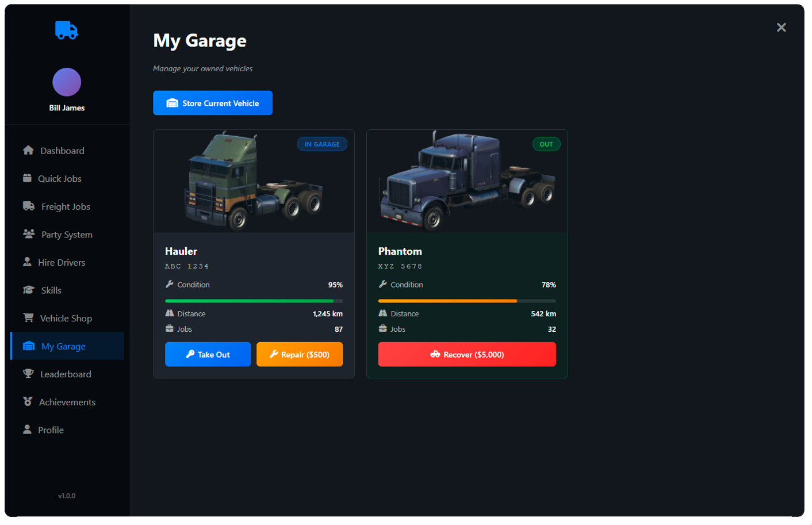Click the Phantom vehicle name
The height and width of the screenshot is (525, 812).
400,251
